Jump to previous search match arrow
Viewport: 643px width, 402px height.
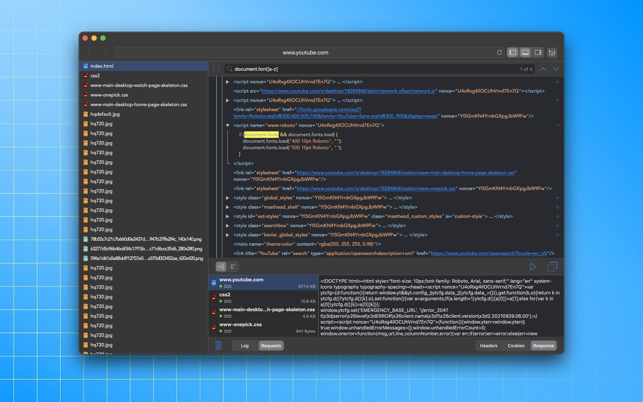click(x=543, y=69)
